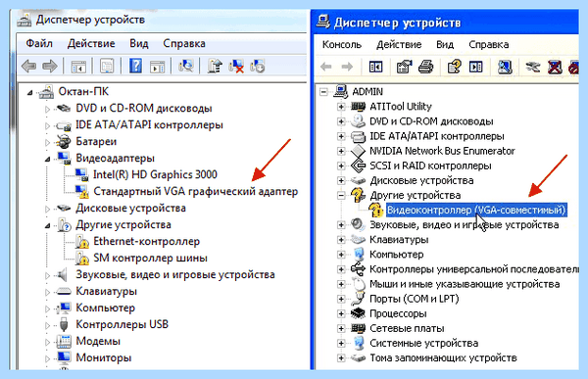The height and width of the screenshot is (379, 588).
Task: Click the gray Back arrow in ADMIN window toolbar
Action: tap(326, 67)
